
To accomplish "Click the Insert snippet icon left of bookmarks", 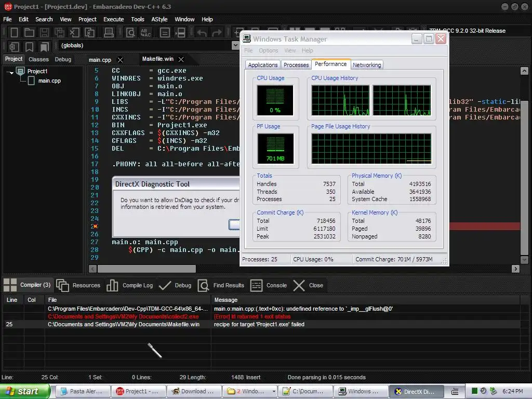I will point(14,47).
